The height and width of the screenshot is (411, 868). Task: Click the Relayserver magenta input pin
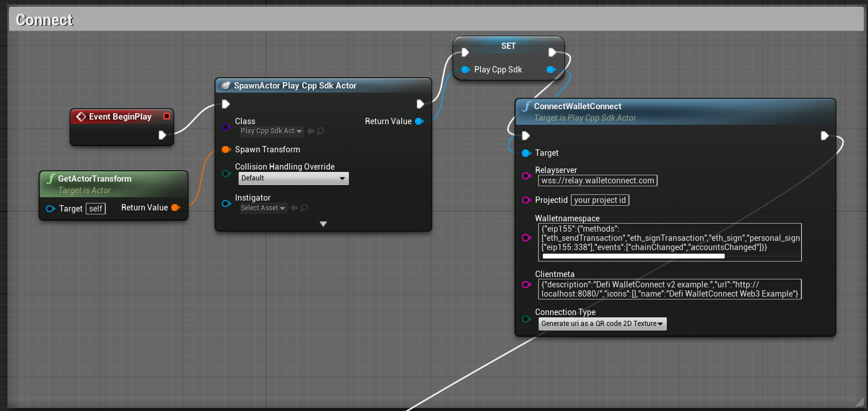coord(525,176)
